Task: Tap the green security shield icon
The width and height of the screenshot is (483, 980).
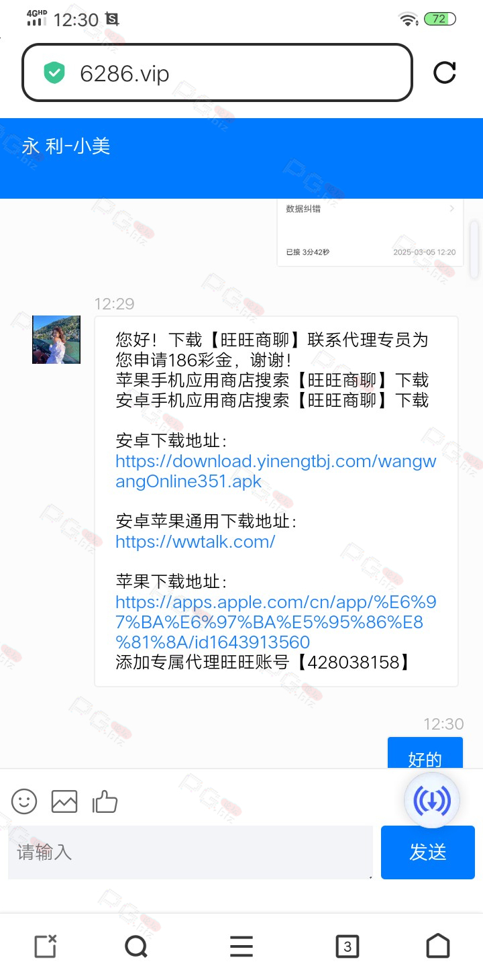Action: pyautogui.click(x=54, y=73)
